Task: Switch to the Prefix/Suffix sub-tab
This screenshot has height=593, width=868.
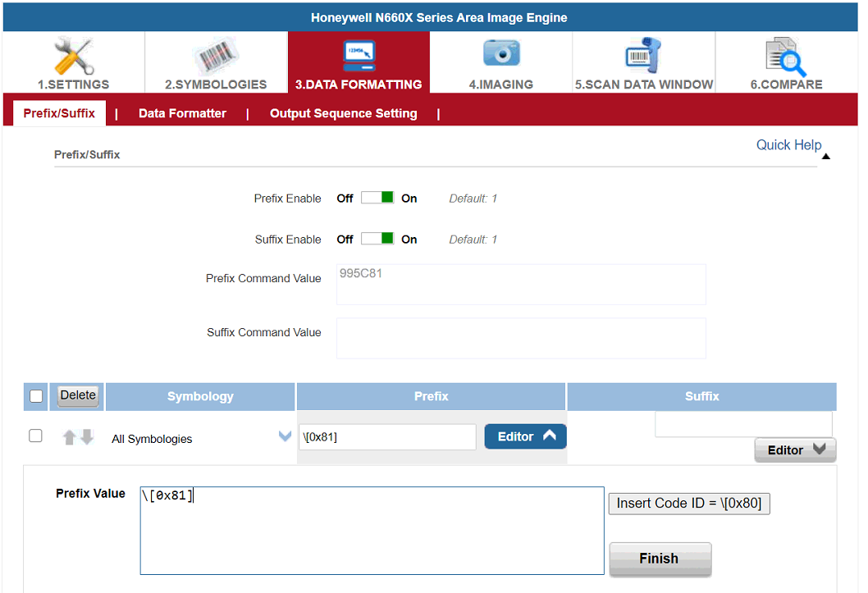Action: pos(59,113)
